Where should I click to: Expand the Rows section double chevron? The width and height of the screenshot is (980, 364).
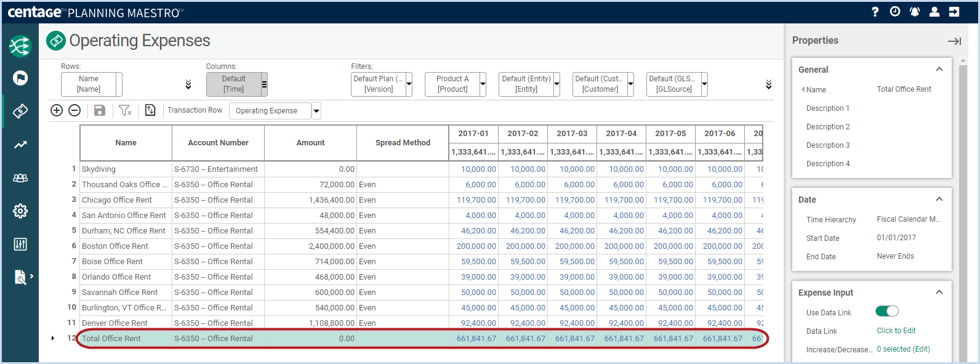pos(188,84)
